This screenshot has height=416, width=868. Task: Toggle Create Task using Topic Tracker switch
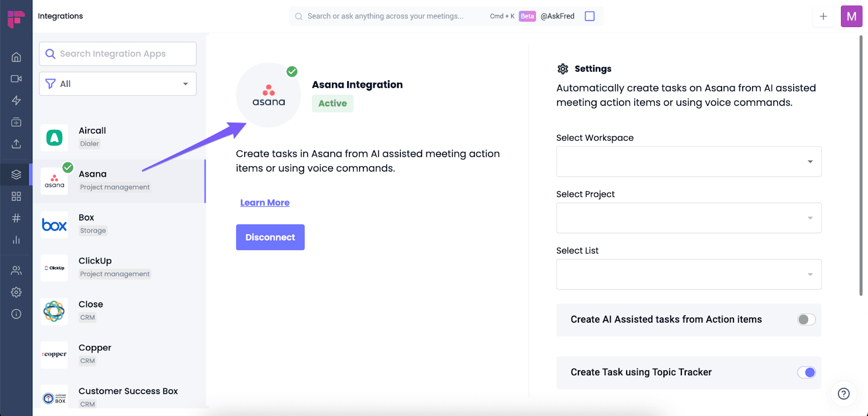(806, 373)
